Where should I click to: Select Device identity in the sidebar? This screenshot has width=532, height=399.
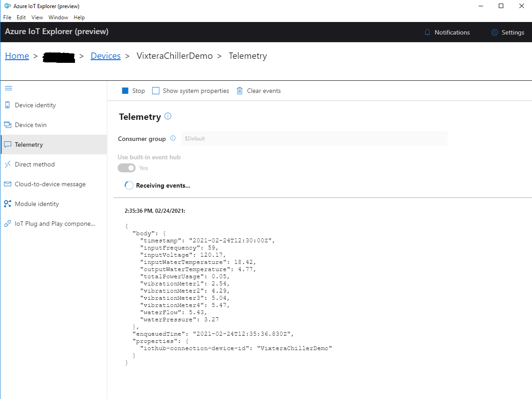(x=54, y=105)
